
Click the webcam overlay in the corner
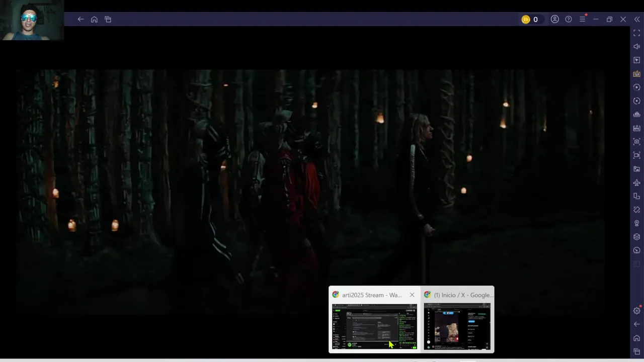(32, 20)
